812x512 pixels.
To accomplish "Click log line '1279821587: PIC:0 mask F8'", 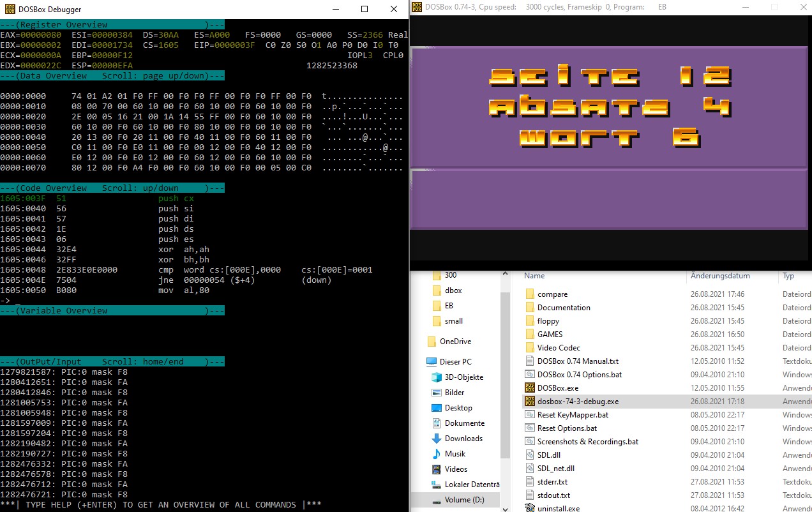I will pyautogui.click(x=64, y=372).
